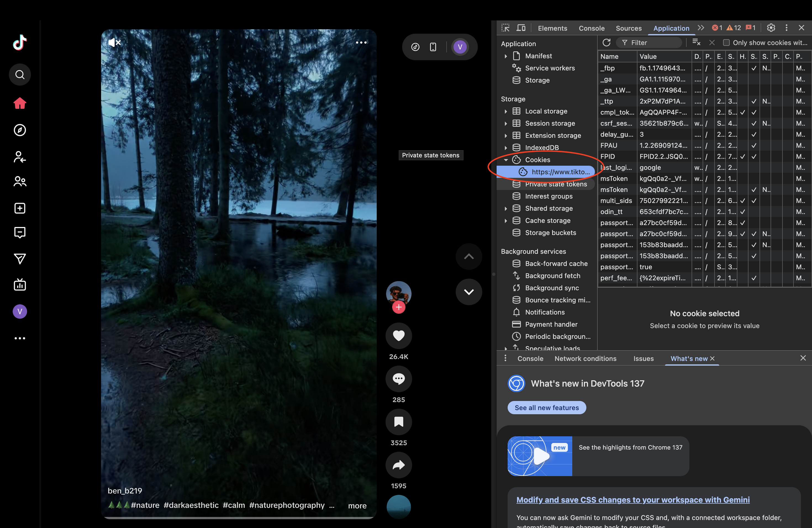Enable 'Only show cookies with issues' checkbox
The height and width of the screenshot is (528, 812).
(x=726, y=43)
